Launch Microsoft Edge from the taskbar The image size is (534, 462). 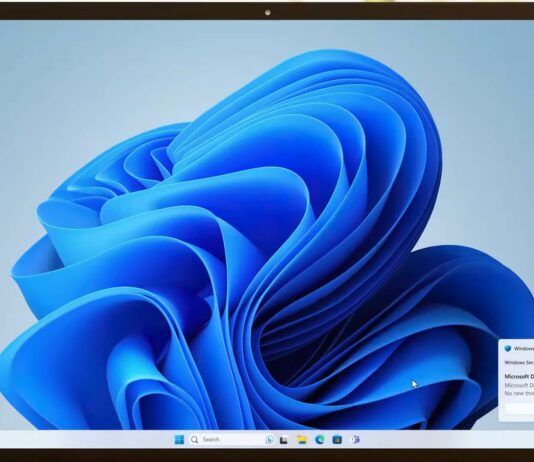coord(319,440)
